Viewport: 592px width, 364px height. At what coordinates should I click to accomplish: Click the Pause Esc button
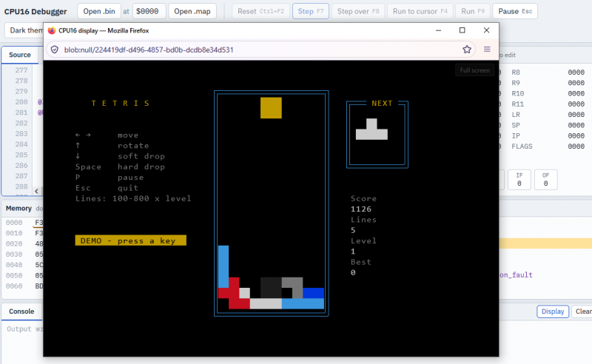pyautogui.click(x=515, y=11)
